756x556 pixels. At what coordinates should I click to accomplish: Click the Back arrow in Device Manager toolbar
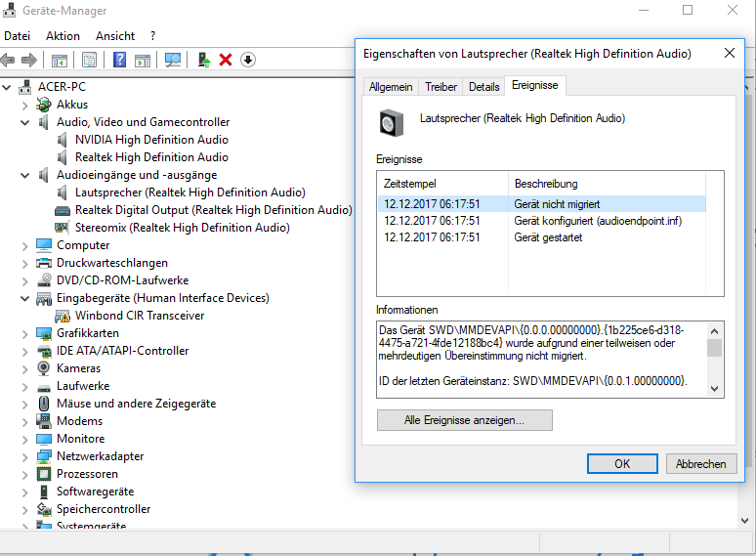[8, 61]
